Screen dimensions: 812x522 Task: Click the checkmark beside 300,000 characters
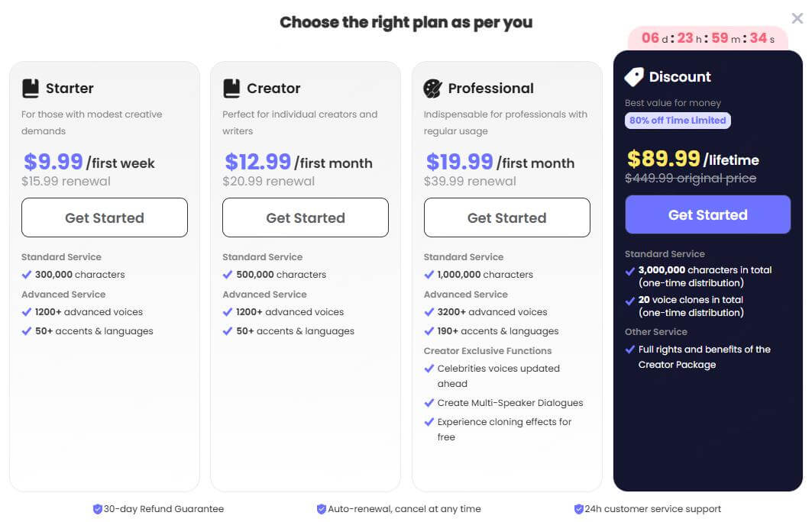(x=25, y=274)
